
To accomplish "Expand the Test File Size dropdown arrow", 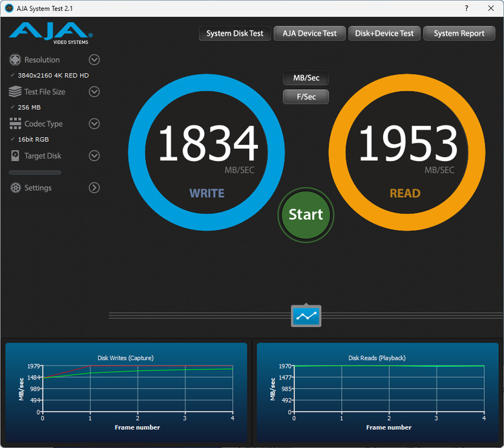I will point(94,92).
